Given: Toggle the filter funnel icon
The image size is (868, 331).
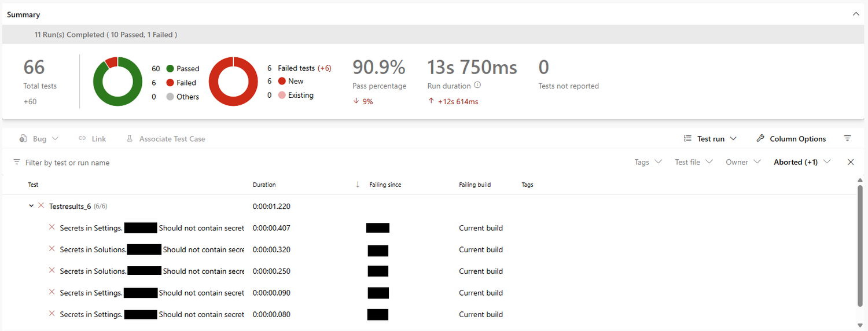Looking at the screenshot, I should [x=848, y=138].
